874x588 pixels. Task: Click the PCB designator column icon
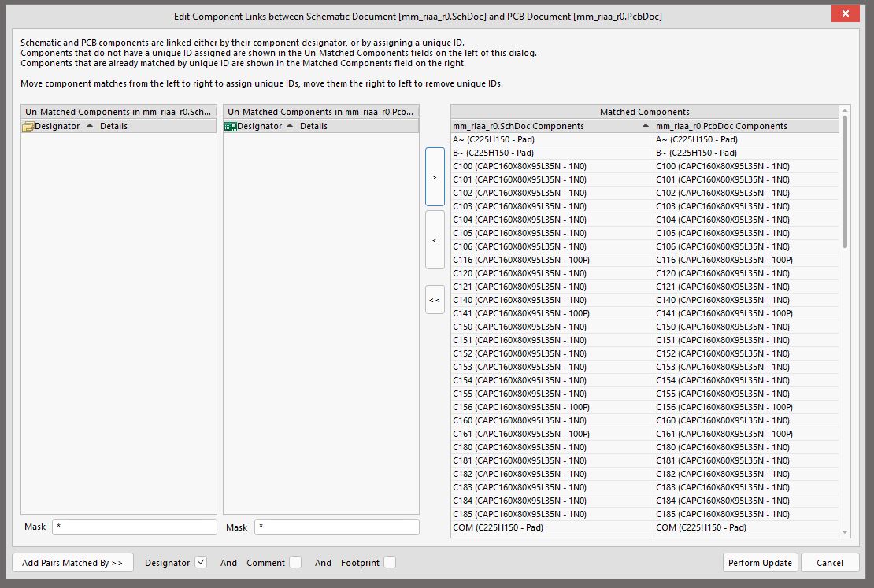tap(230, 127)
